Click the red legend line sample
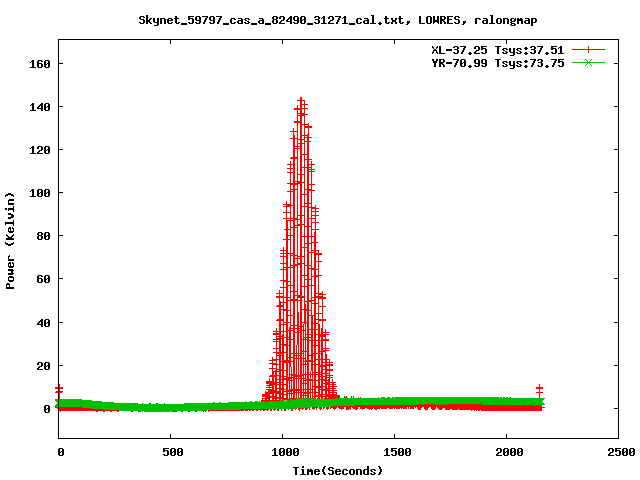Screen dimensions: 640x480 pyautogui.click(x=588, y=50)
